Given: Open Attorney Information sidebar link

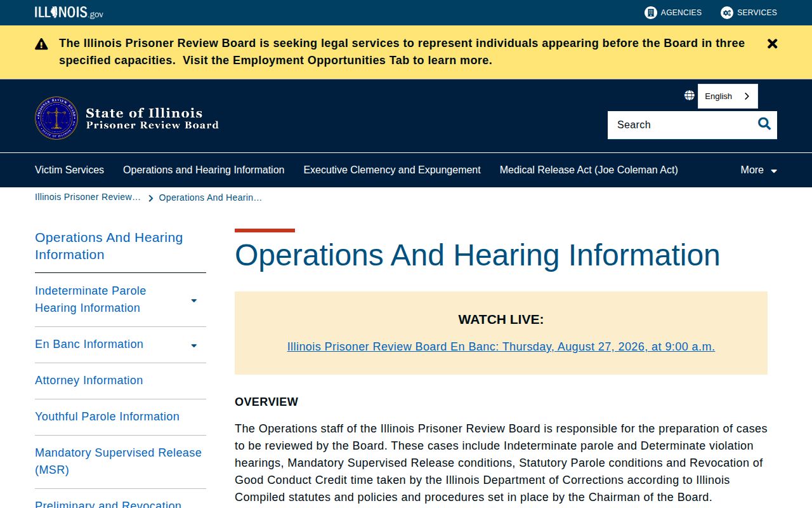Looking at the screenshot, I should coord(89,380).
